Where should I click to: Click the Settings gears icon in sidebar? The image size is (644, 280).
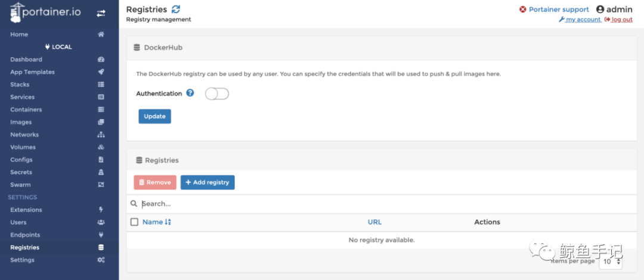[101, 260]
